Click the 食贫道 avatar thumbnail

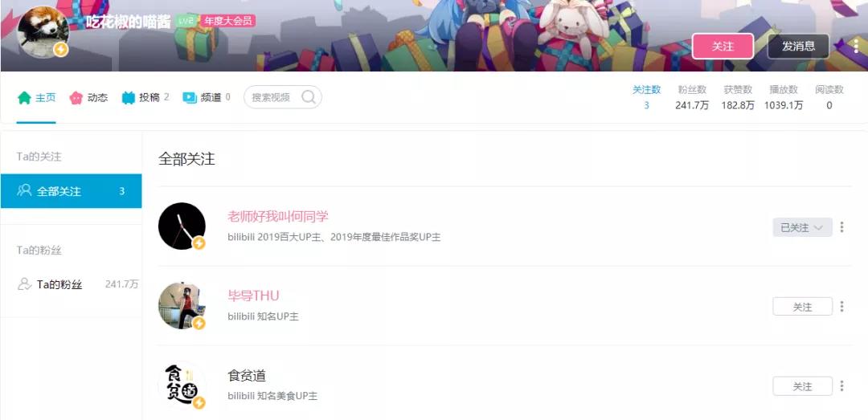[182, 385]
